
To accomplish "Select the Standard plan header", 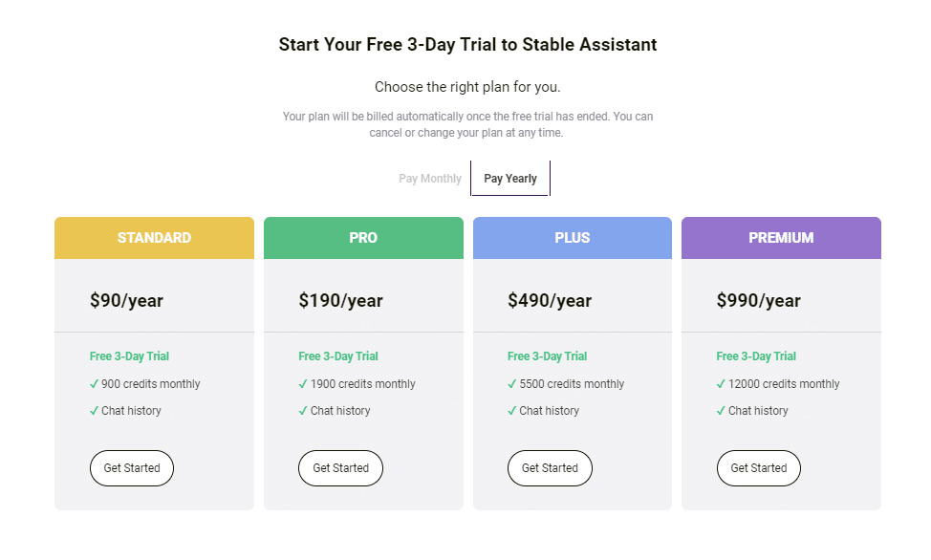I will coord(154,237).
